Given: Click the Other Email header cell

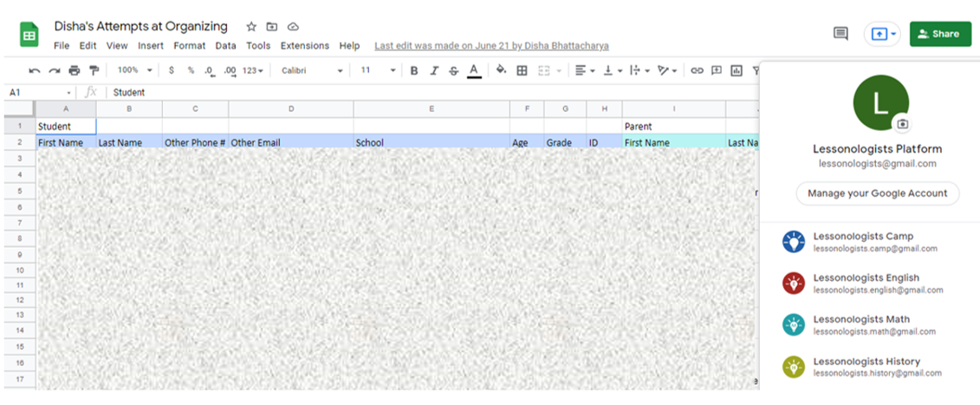Looking at the screenshot, I should click(x=290, y=143).
